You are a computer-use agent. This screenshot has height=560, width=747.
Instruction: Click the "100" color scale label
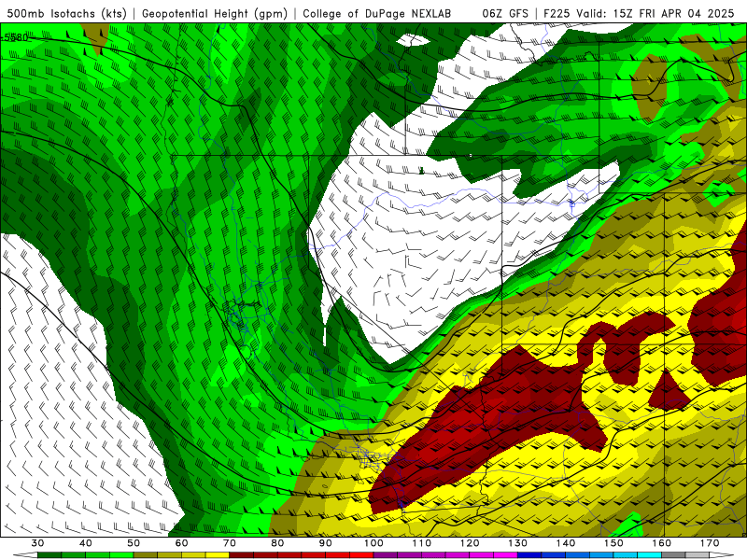point(373,543)
